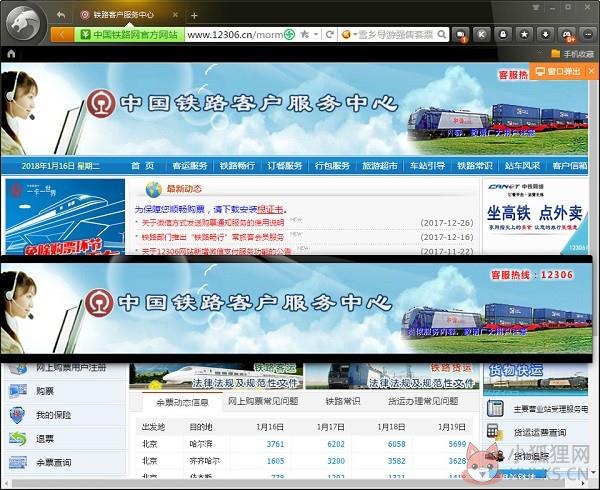Click the K toolbar icon
The height and width of the screenshot is (490, 600).
pyautogui.click(x=482, y=35)
